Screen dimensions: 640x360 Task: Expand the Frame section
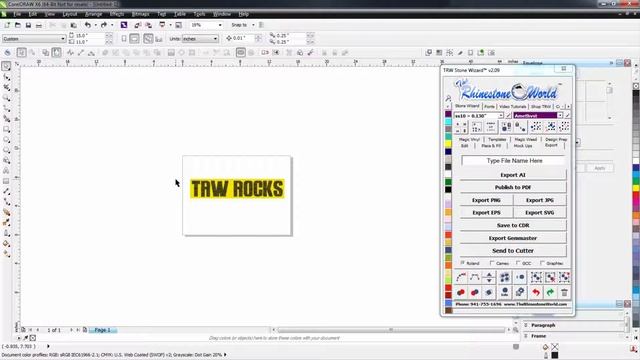(x=538, y=336)
